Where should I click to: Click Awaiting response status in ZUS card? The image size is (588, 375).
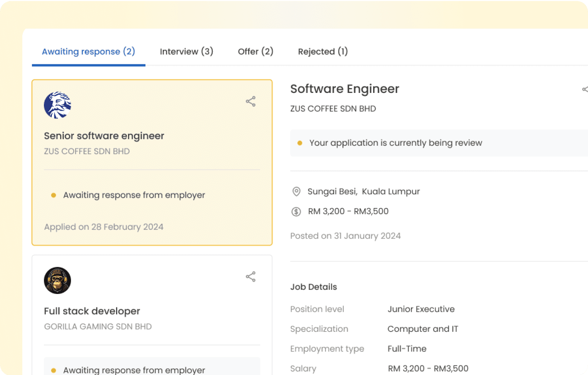click(134, 195)
